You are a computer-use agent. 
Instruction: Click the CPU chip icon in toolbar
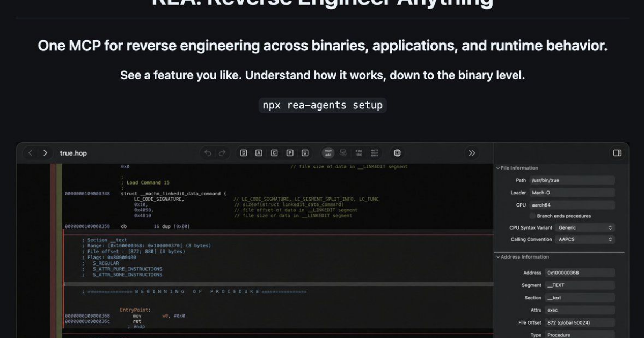397,153
